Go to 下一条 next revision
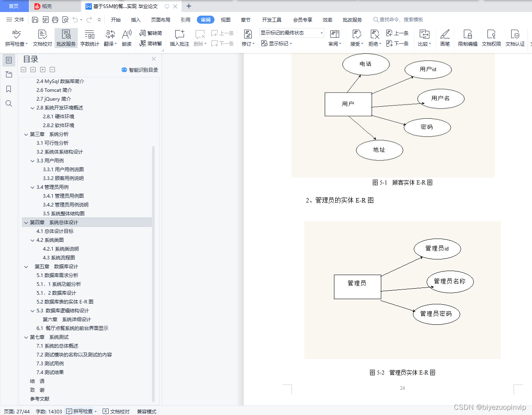 [397, 43]
